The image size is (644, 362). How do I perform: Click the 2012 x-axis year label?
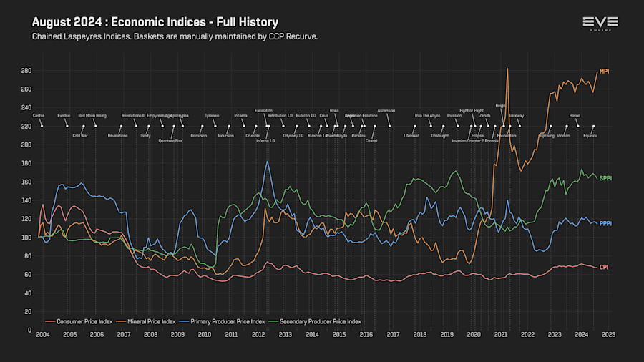258,335
